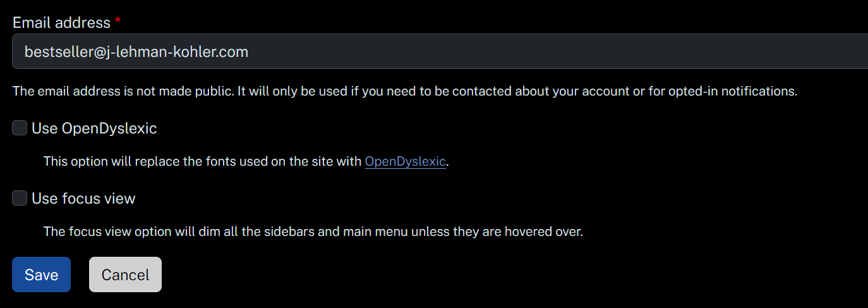Toggle the sidebar-dimming focus view box

tap(20, 198)
